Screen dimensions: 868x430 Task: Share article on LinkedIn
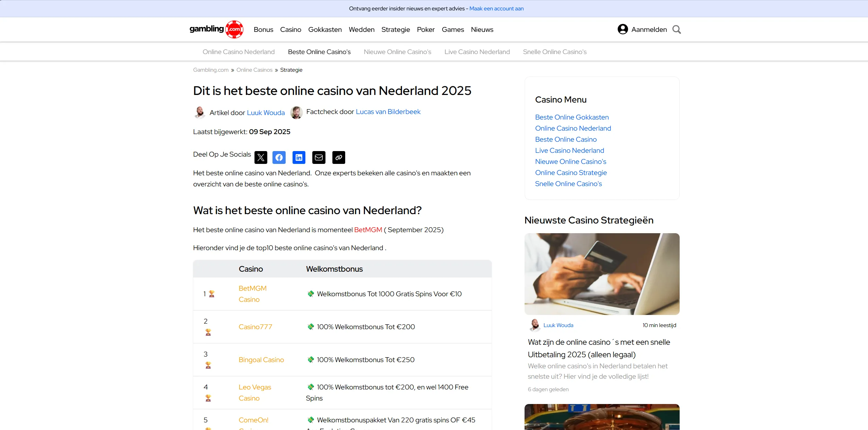[x=299, y=157]
